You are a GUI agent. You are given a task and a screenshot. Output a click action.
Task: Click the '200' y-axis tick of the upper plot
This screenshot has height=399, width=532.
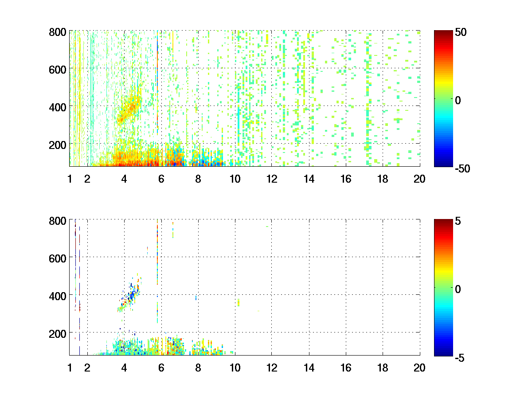(x=58, y=145)
